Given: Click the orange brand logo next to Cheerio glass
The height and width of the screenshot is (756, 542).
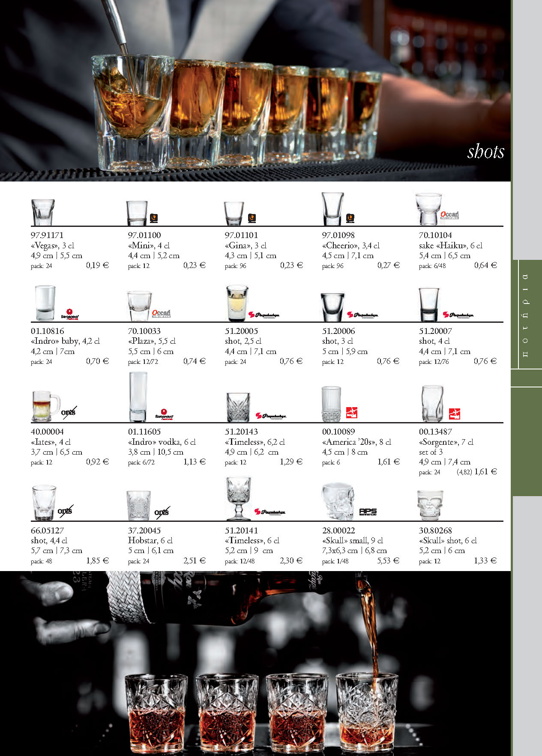Looking at the screenshot, I should [x=350, y=219].
